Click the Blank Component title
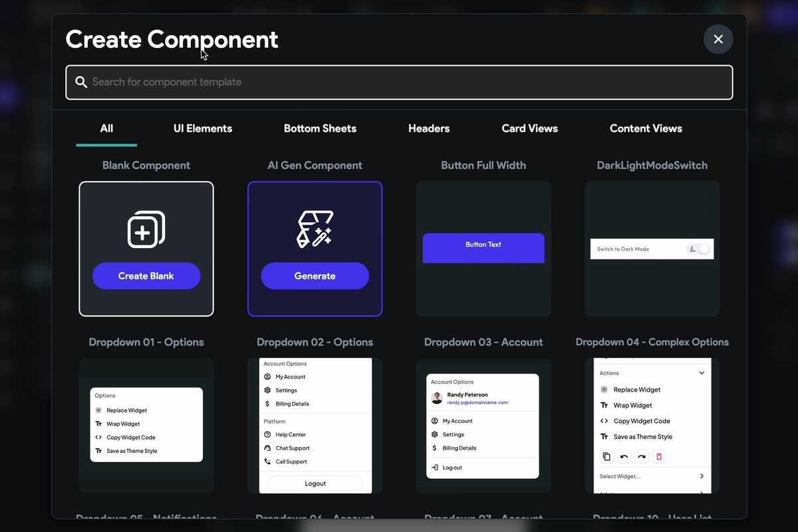 pos(146,165)
